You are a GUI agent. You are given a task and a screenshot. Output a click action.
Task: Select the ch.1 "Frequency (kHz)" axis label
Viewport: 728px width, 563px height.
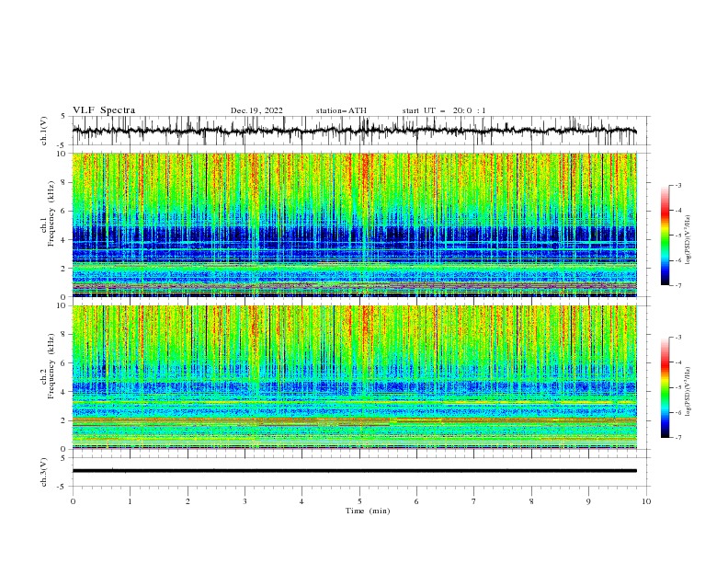pos(51,212)
